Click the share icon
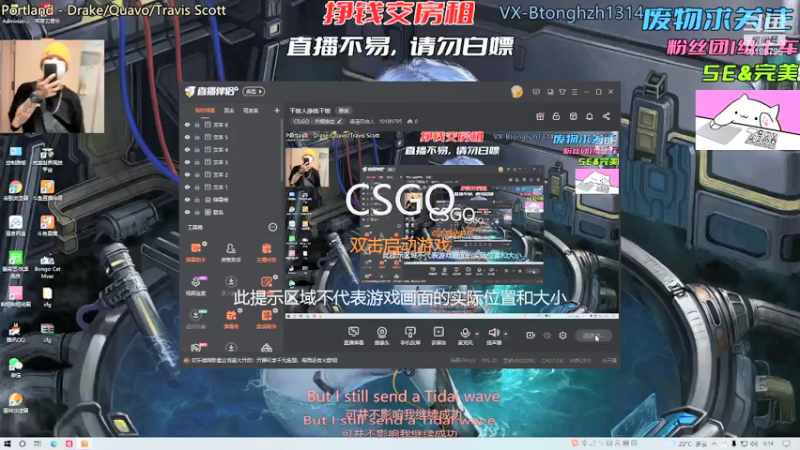 pyautogui.click(x=606, y=116)
